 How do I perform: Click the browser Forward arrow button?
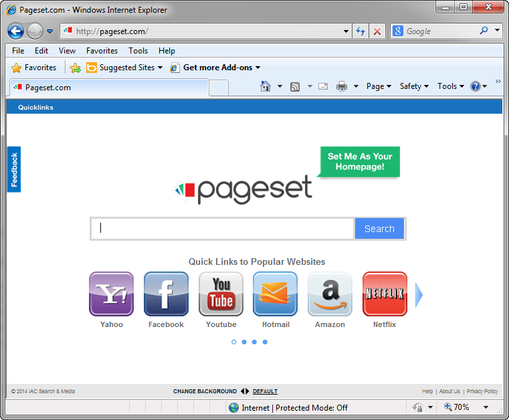tap(35, 31)
